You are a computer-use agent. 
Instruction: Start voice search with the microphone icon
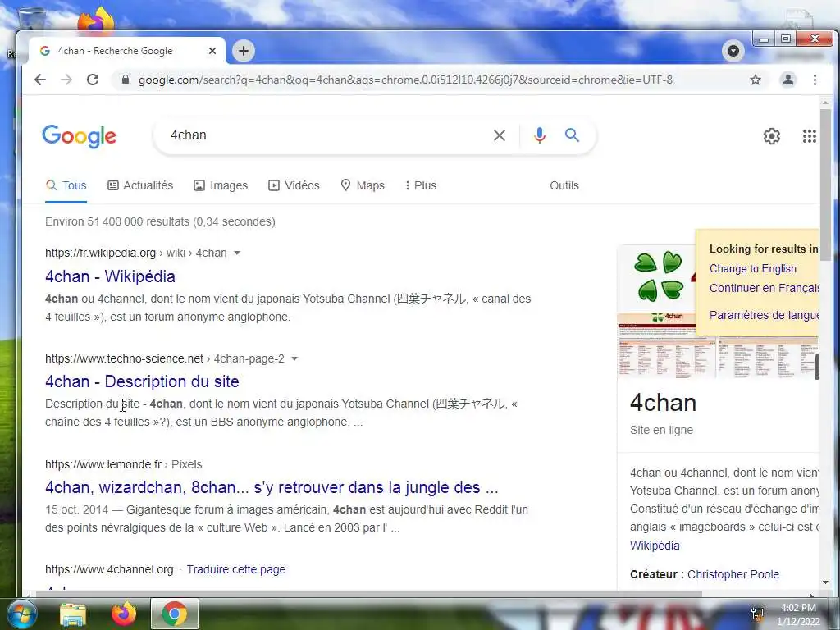(540, 135)
